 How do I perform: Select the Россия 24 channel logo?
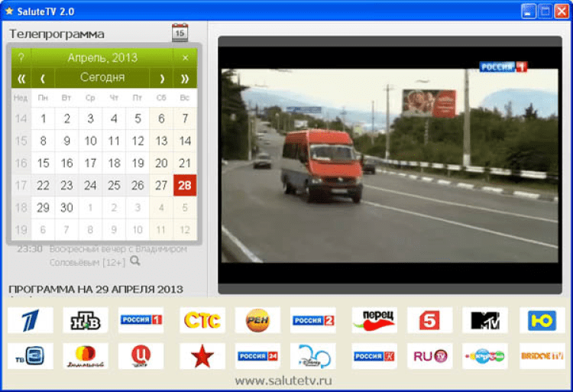point(257,356)
